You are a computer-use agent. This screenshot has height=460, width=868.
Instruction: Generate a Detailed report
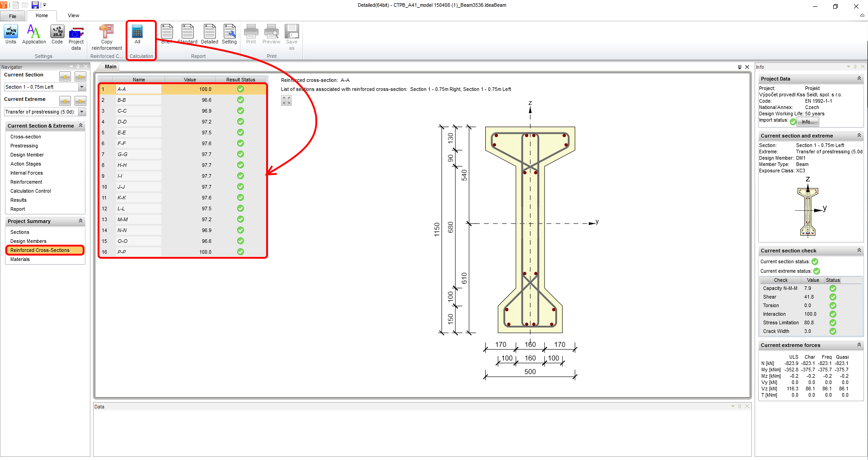point(209,34)
